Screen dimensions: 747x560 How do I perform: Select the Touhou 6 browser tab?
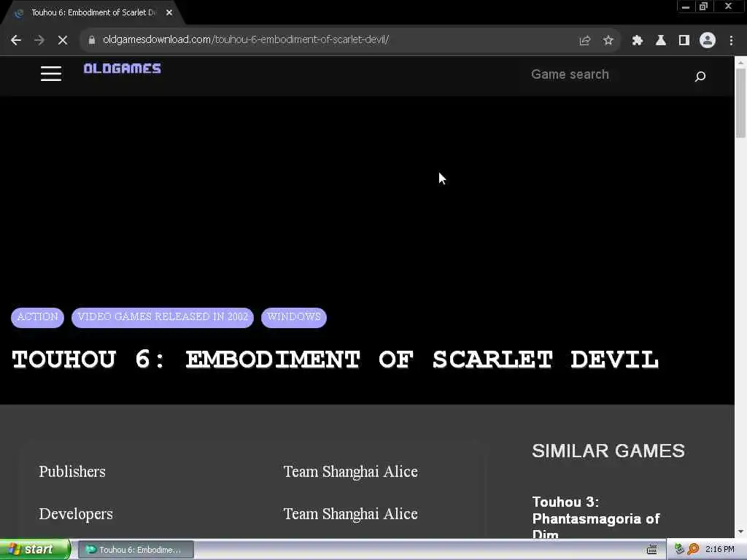click(93, 13)
